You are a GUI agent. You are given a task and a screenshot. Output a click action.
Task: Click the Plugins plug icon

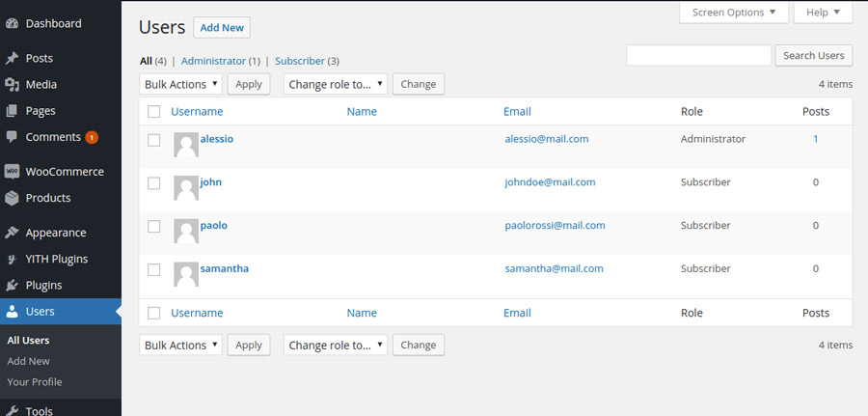click(x=12, y=286)
